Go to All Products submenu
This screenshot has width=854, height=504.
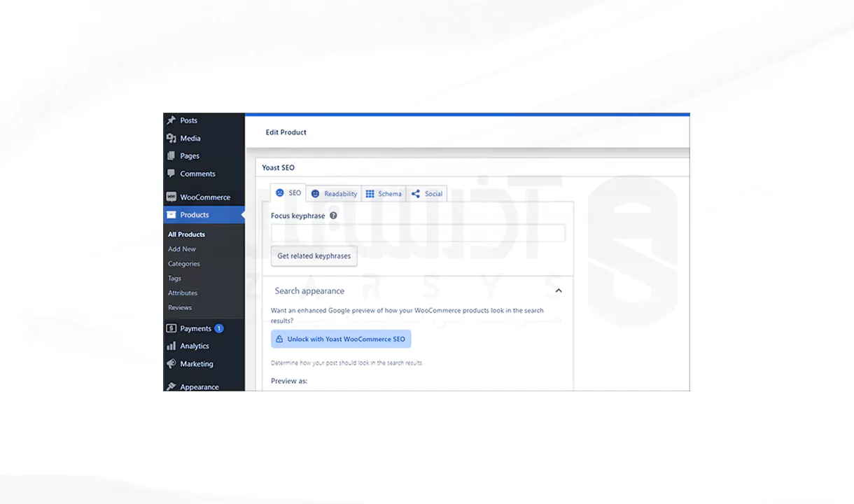[186, 234]
